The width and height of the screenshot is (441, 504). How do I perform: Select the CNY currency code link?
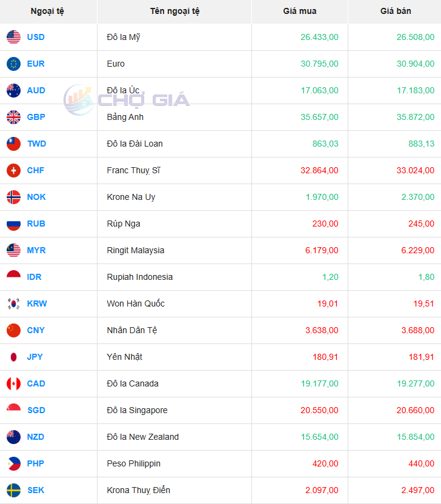[x=36, y=330]
